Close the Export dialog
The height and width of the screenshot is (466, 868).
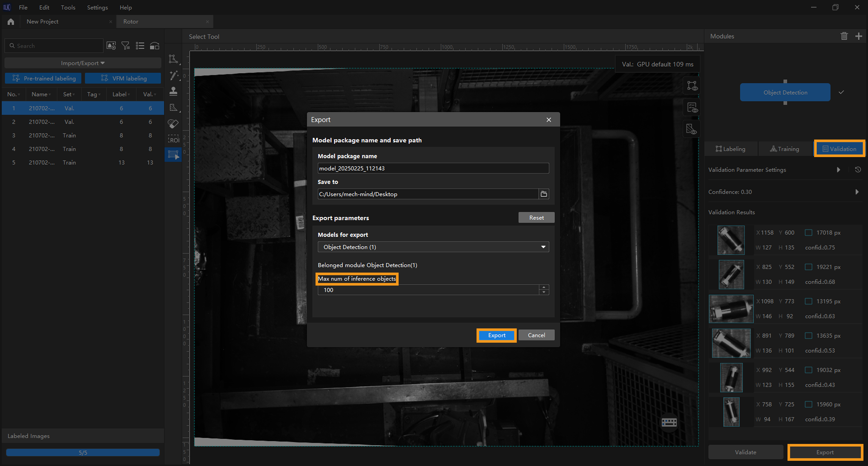click(x=549, y=120)
